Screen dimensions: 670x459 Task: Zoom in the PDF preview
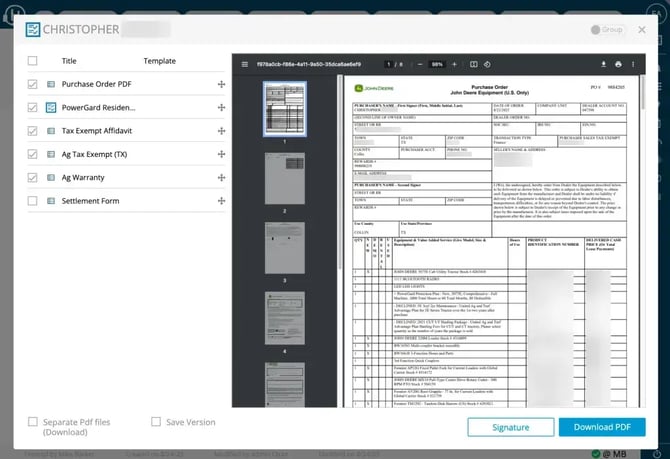pos(456,64)
